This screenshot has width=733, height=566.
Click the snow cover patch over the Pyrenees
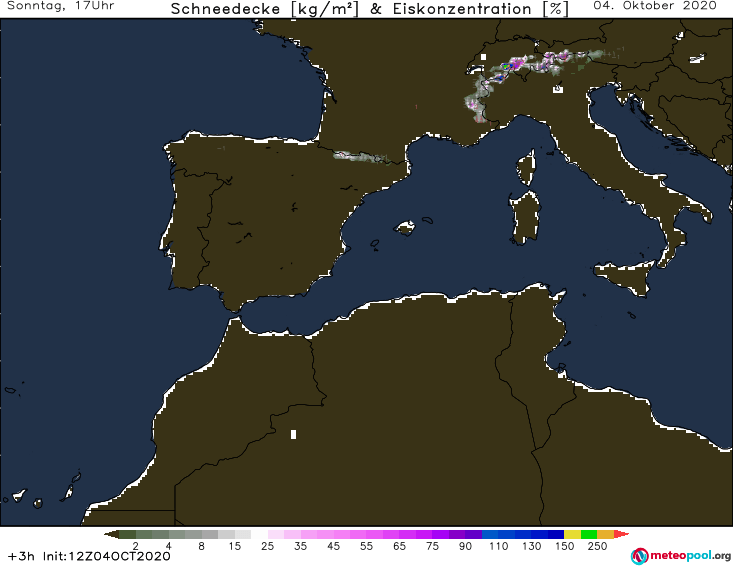(361, 157)
